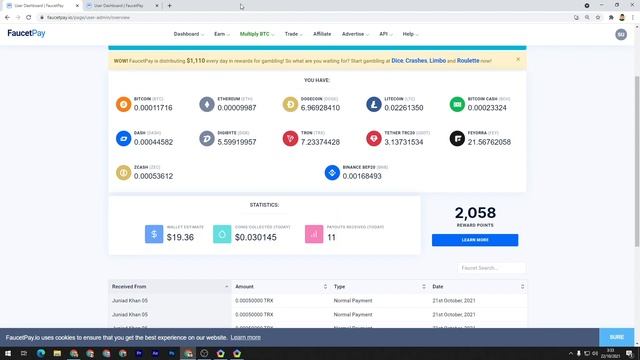Go back with browser back arrow
This screenshot has height=360, width=640.
(x=7, y=18)
